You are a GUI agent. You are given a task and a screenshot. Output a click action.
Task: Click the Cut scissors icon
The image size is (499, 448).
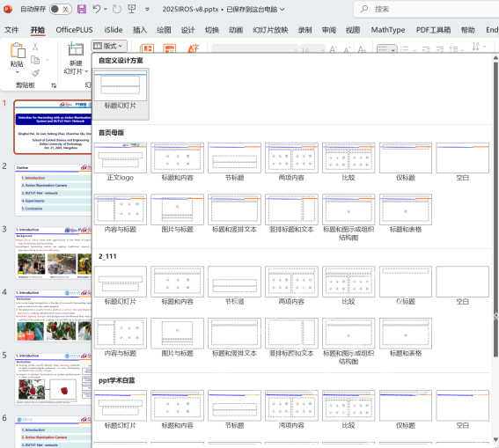(x=35, y=47)
